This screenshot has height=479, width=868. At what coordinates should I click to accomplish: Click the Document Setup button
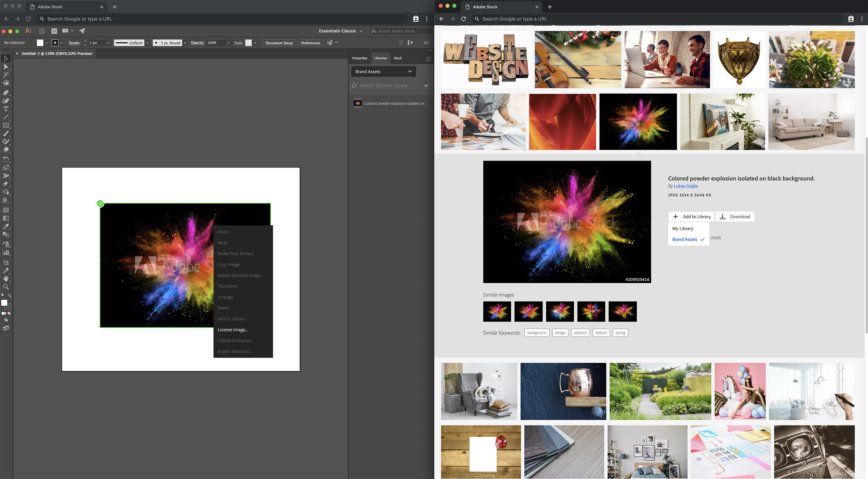coord(279,43)
